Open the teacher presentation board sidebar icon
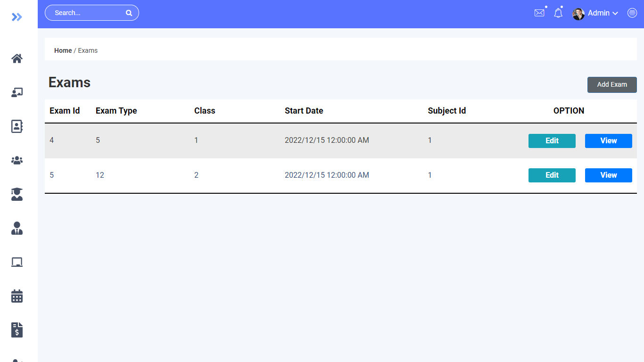The width and height of the screenshot is (644, 362). pyautogui.click(x=17, y=92)
